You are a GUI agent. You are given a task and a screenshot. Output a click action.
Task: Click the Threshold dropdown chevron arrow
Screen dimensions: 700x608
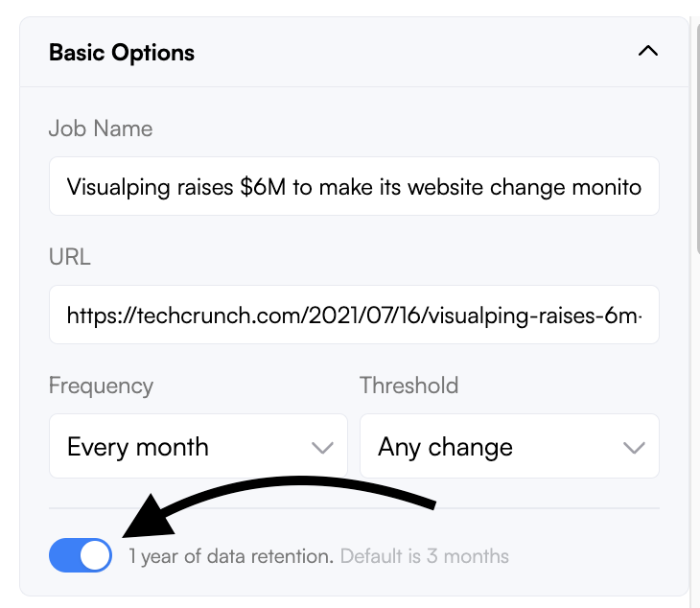coord(634,447)
